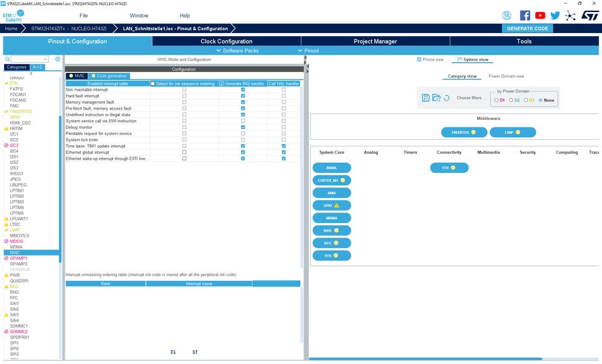This screenshot has width=602, height=364.
Task: Open the FREERTOS middleware chip
Action: [x=464, y=133]
